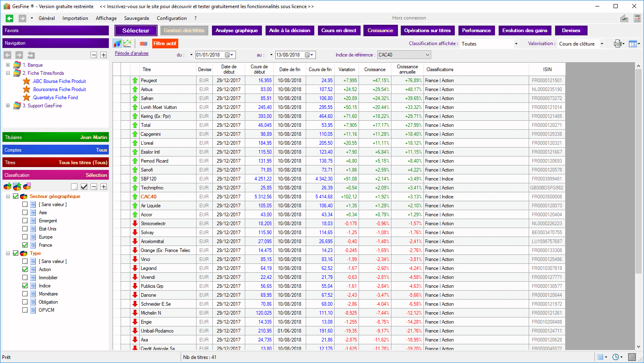
Task: Uncheck the Action type checkbox
Action: 25,270
